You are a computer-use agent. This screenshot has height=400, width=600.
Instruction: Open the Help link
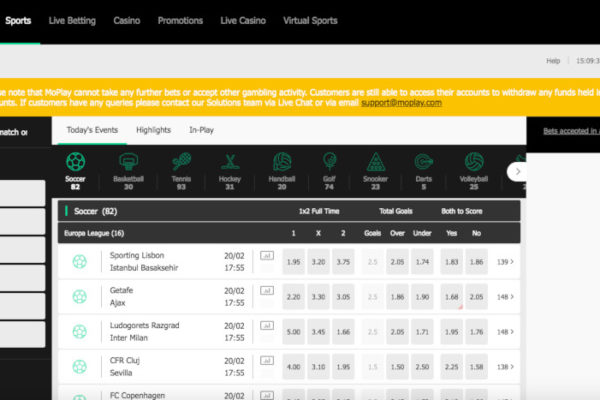[x=553, y=61]
